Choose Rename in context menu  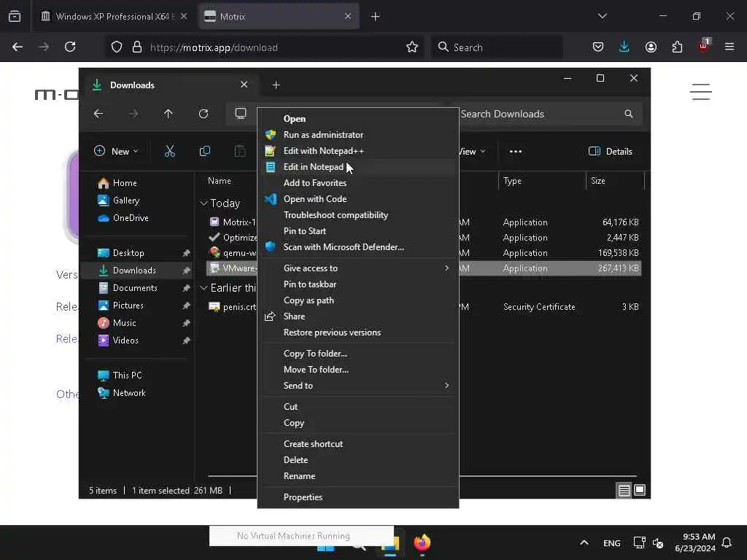[357, 476]
